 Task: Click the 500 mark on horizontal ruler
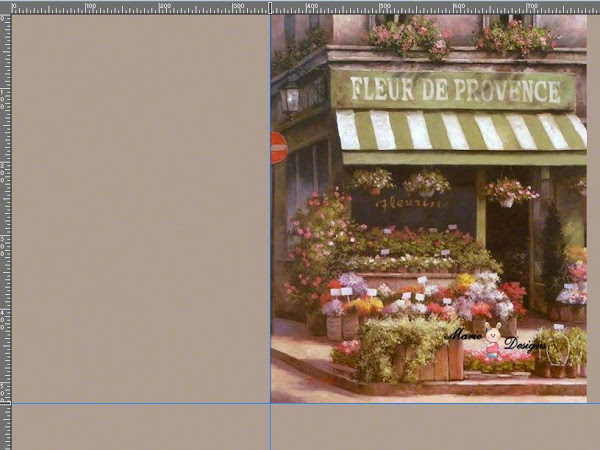click(x=385, y=6)
